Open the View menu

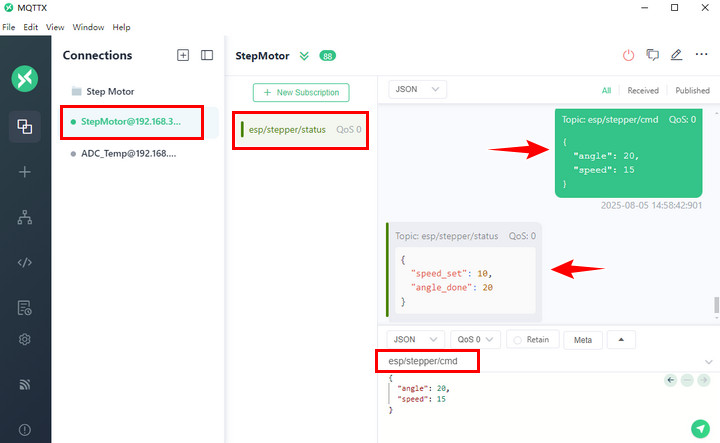click(x=55, y=27)
